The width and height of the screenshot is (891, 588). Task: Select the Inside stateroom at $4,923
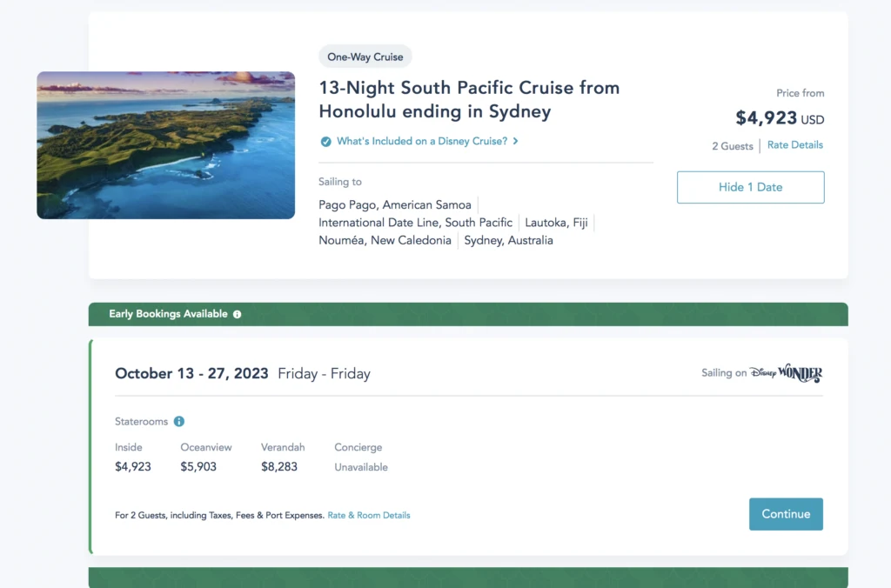coord(133,458)
